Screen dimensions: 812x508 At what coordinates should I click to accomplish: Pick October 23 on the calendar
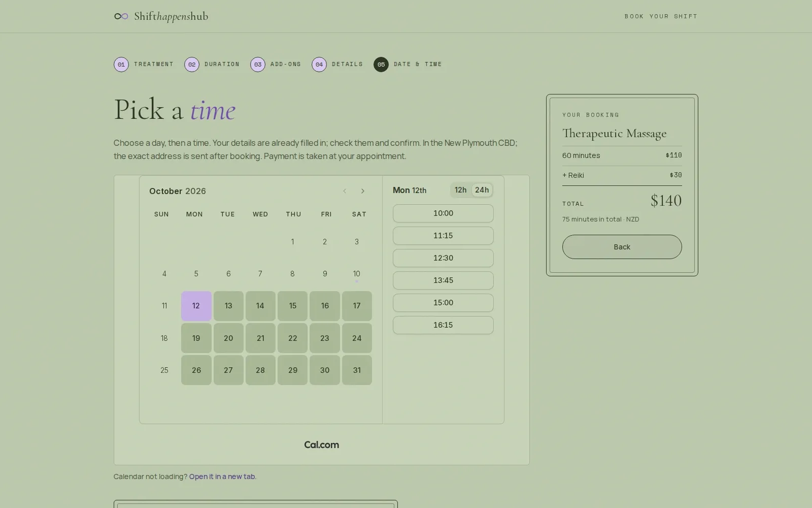[x=325, y=338]
